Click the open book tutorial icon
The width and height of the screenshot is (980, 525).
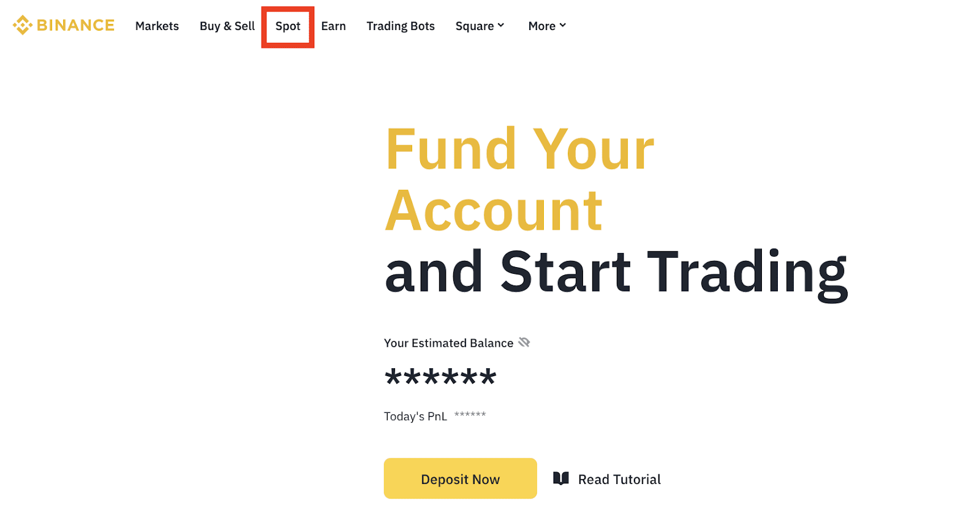[561, 478]
